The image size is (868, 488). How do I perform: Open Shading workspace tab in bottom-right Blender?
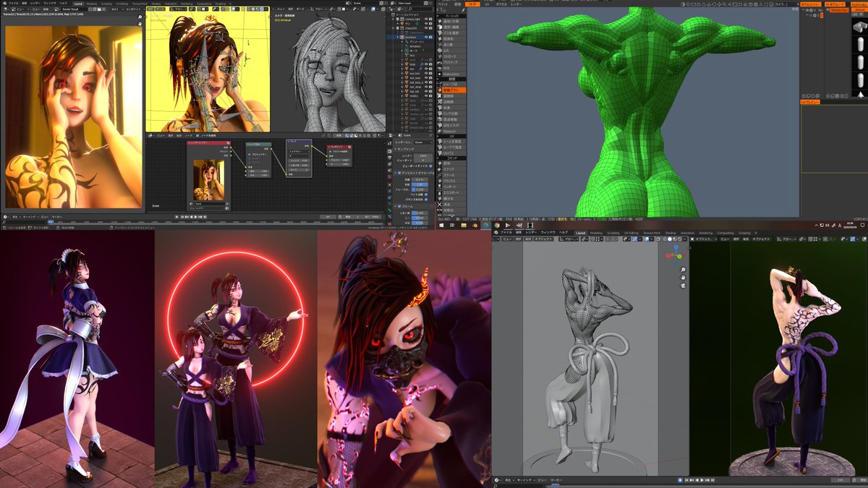click(x=671, y=232)
